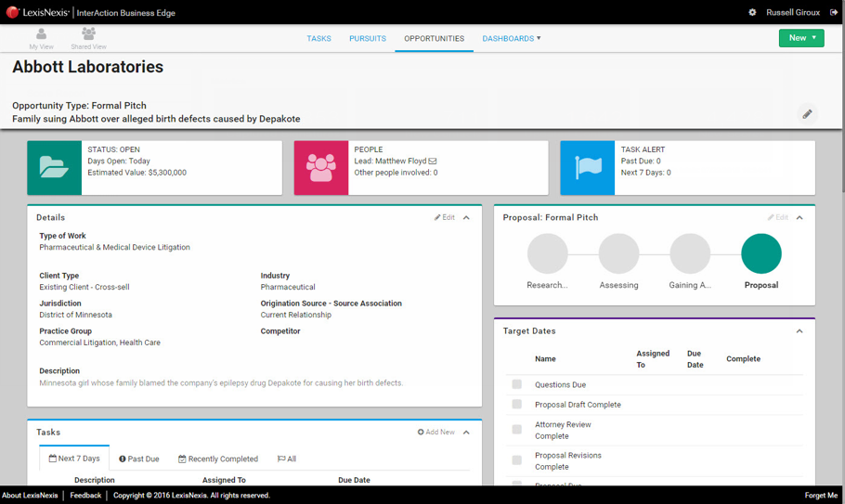
Task: Select the Past Due tasks tab
Action: pyautogui.click(x=139, y=459)
